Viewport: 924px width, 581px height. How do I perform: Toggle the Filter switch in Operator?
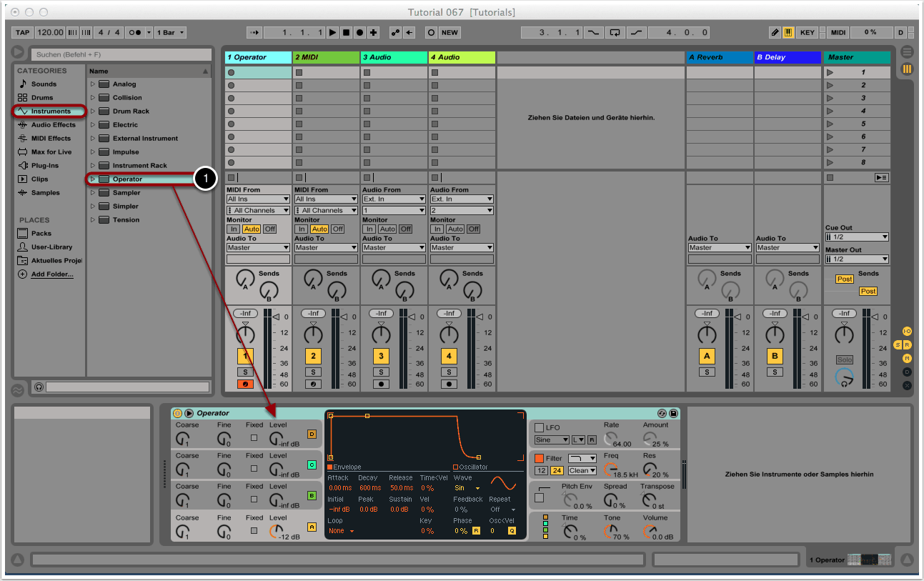(x=540, y=458)
